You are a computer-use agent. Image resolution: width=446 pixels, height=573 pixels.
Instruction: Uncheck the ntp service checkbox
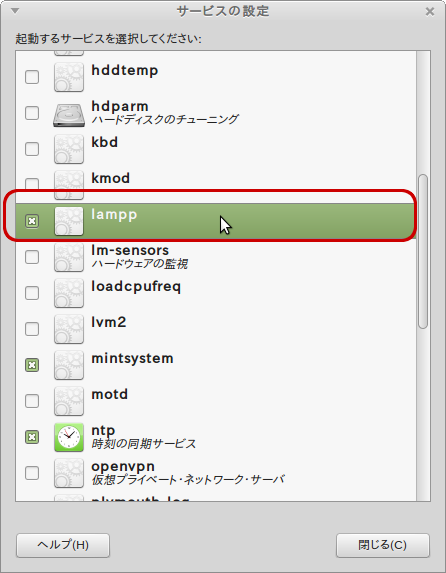coord(32,437)
